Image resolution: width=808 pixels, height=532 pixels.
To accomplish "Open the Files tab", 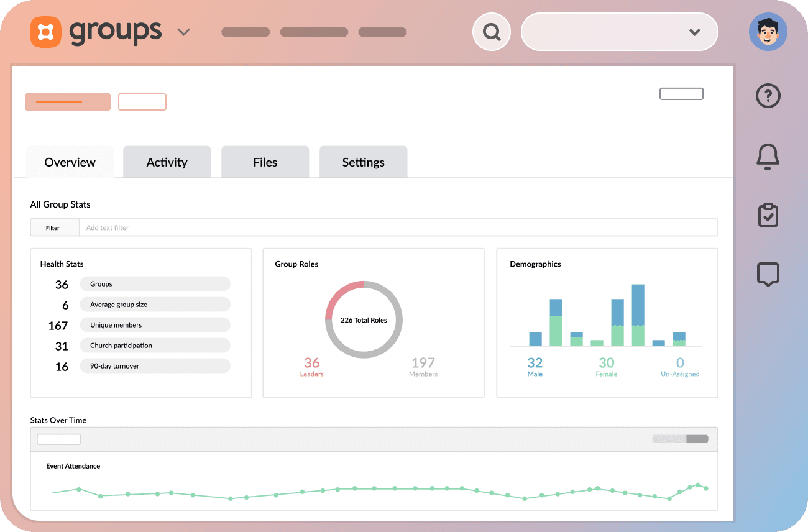I will (x=265, y=162).
